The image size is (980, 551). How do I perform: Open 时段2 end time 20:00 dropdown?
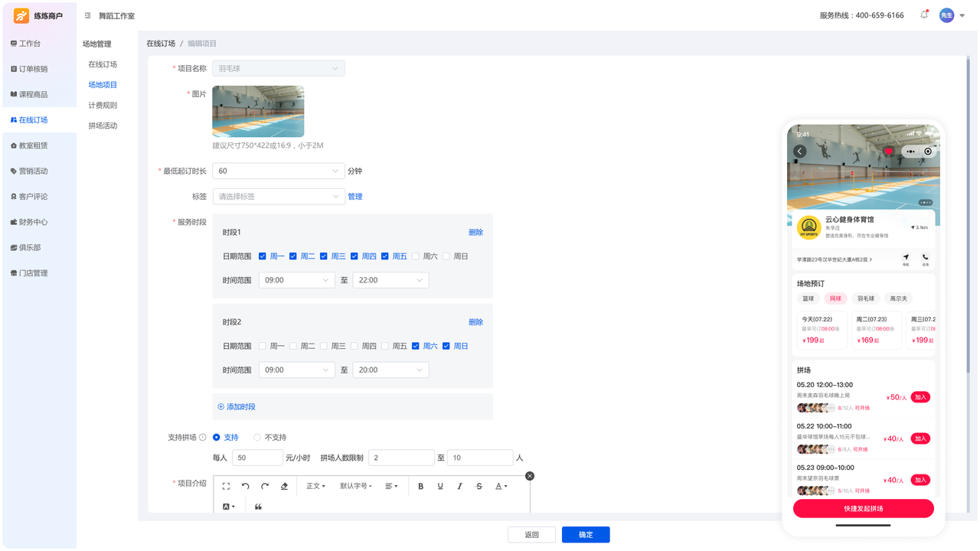point(390,370)
